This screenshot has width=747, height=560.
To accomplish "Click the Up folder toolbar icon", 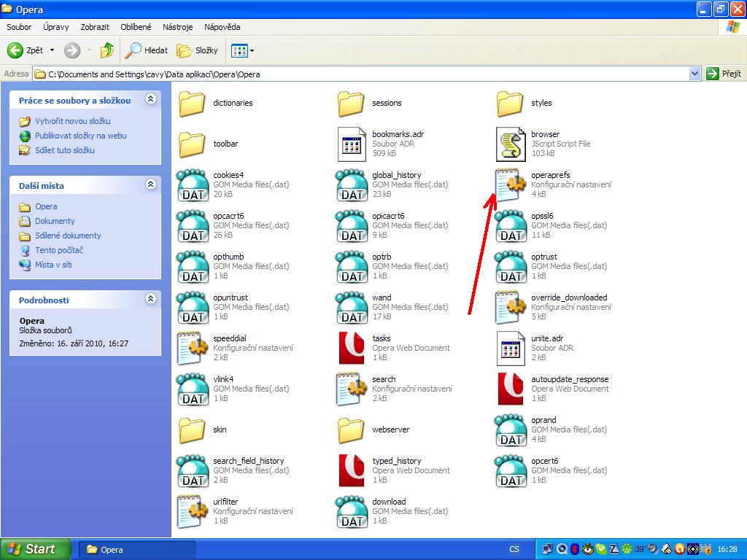I will pos(107,50).
